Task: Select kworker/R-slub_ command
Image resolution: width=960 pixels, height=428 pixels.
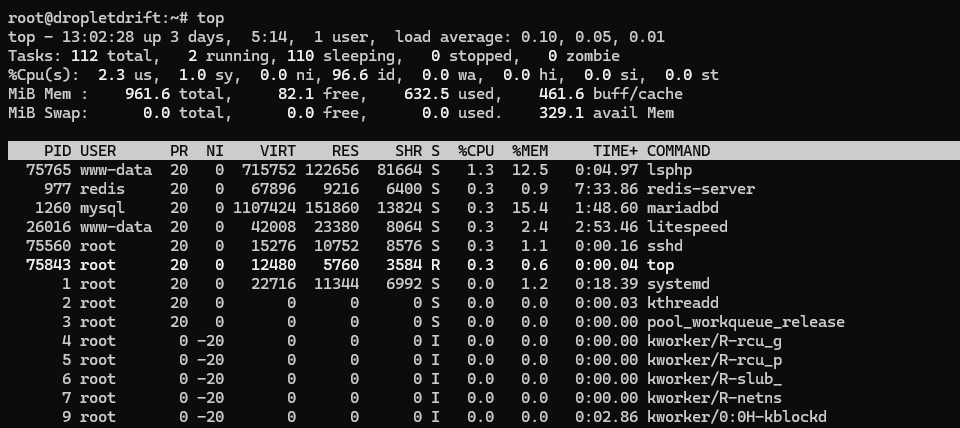Action: [714, 379]
